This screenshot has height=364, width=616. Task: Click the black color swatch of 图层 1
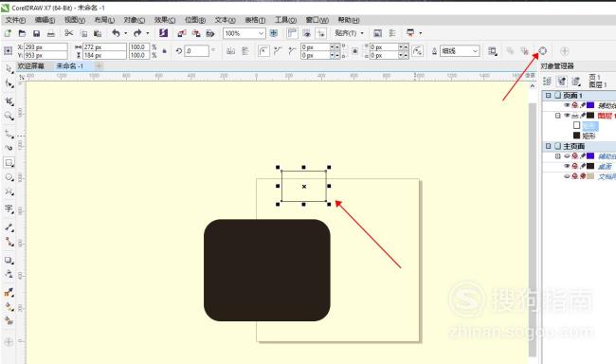point(590,116)
